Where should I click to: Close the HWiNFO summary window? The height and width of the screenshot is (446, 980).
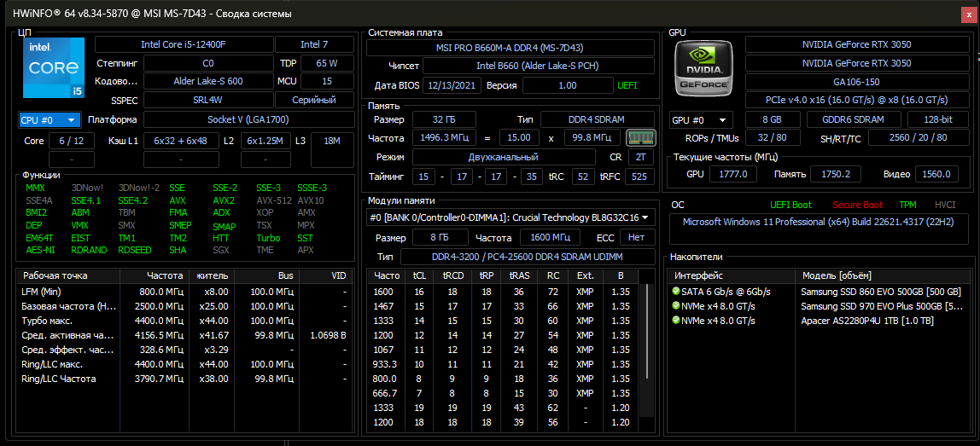[970, 14]
